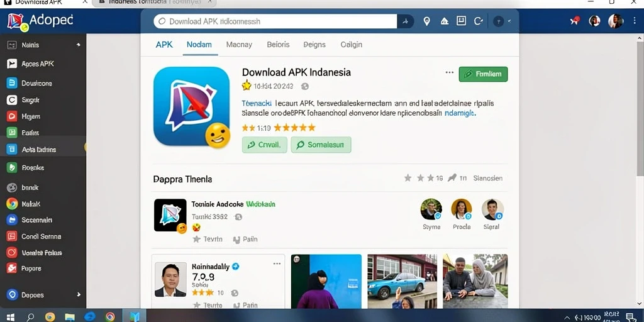Click the Widbkadn green link

[260, 204]
